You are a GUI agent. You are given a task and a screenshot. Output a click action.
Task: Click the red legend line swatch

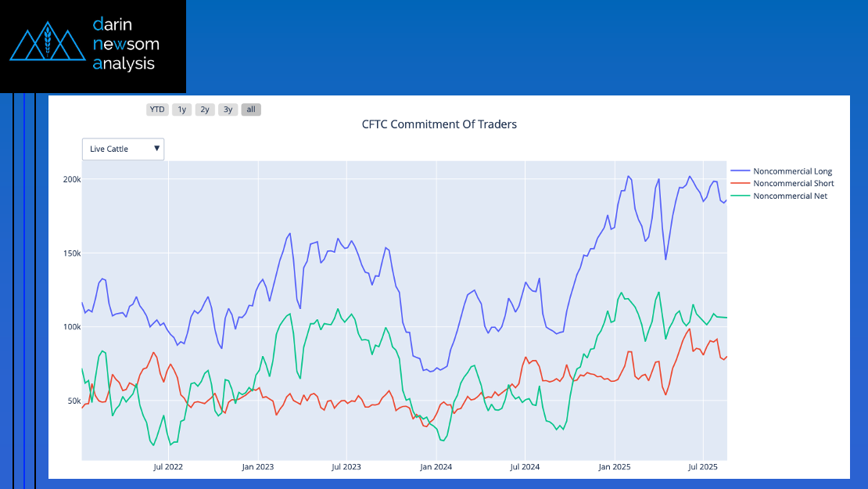point(740,184)
